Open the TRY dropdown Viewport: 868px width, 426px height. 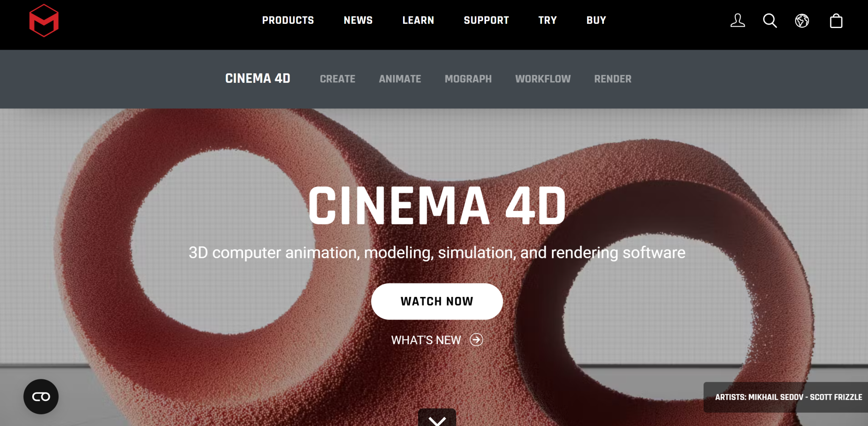click(x=547, y=20)
